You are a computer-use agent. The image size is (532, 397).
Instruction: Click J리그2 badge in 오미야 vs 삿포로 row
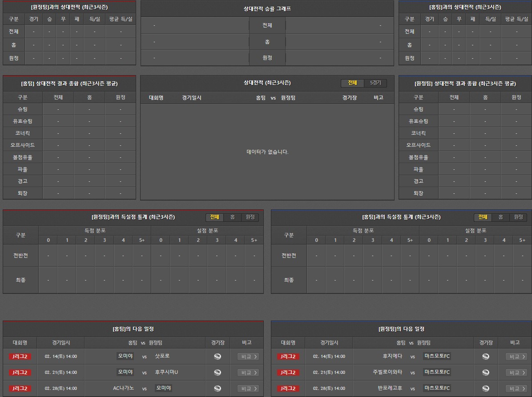click(x=20, y=357)
